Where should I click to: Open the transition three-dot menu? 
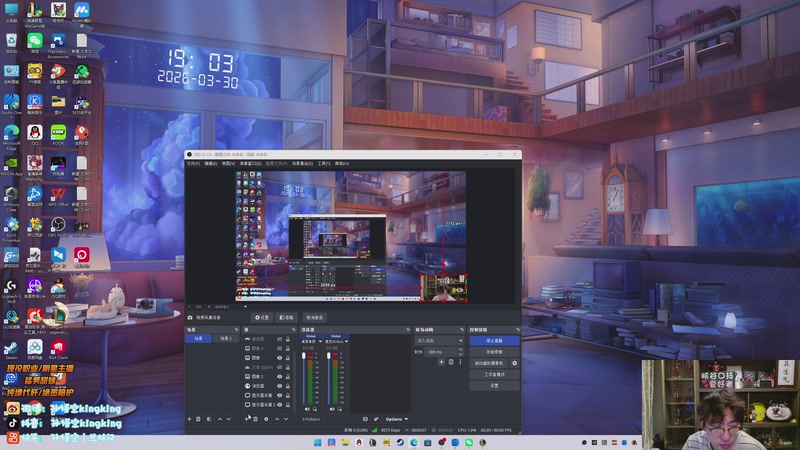pyautogui.click(x=460, y=362)
